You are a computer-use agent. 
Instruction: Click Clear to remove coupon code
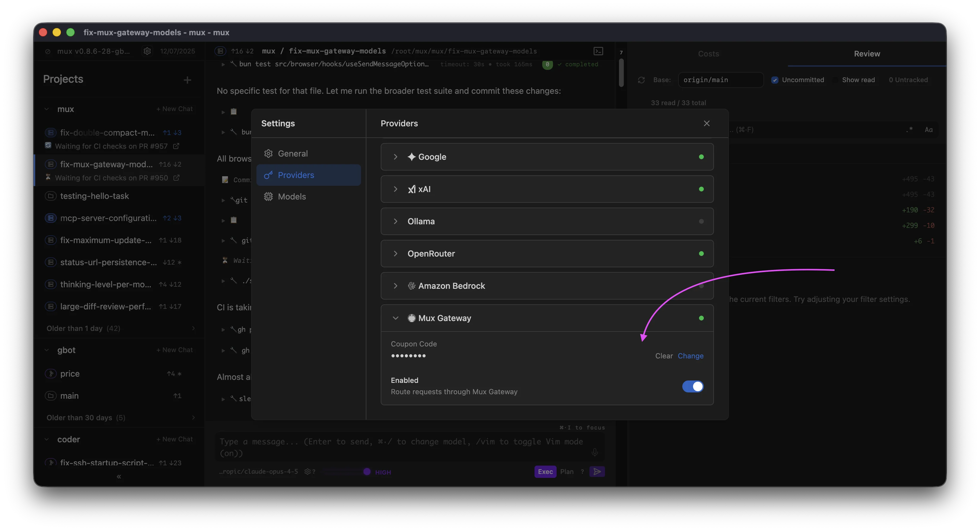point(663,356)
